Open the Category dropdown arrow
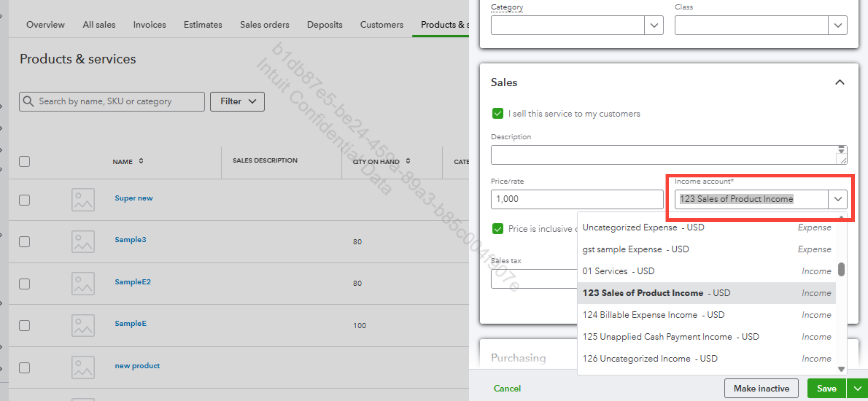Viewport: 868px width, 401px height. pyautogui.click(x=654, y=25)
